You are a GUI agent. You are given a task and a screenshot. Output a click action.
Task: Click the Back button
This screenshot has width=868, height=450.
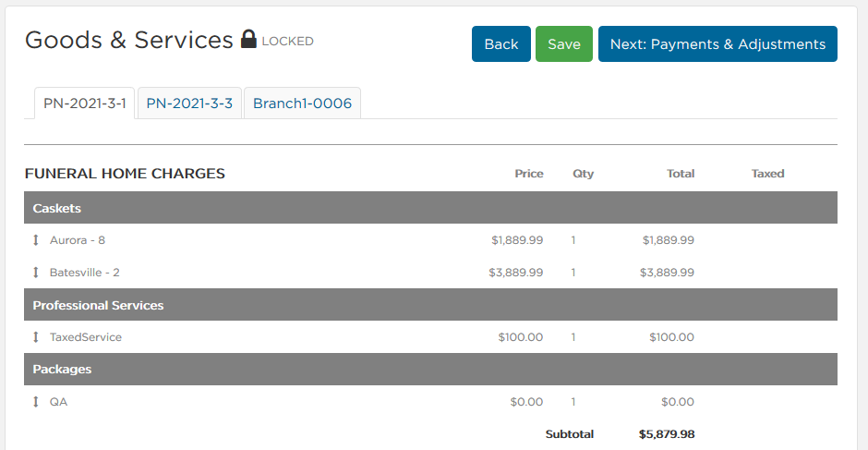[501, 43]
